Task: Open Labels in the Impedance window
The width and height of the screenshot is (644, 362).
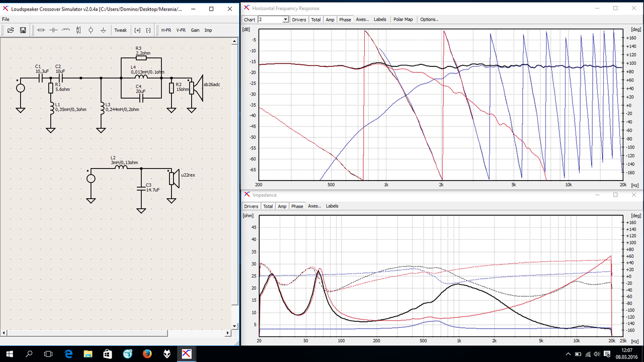Action: pyautogui.click(x=332, y=206)
